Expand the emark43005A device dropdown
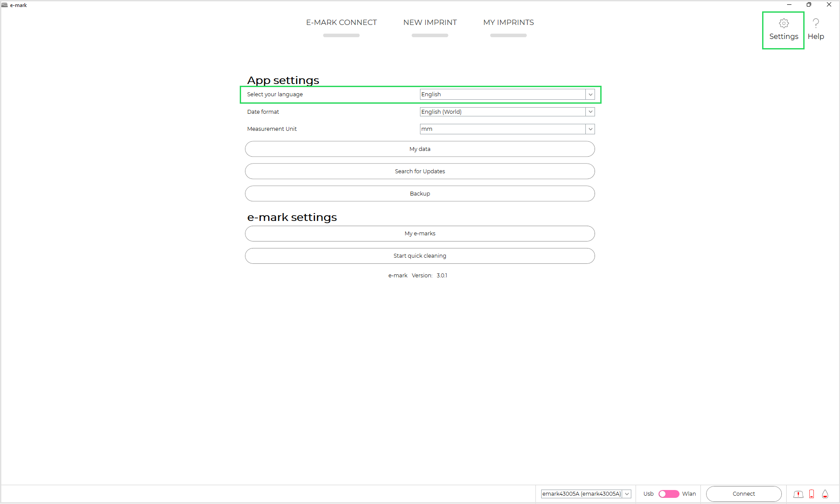The height and width of the screenshot is (504, 840). [626, 494]
